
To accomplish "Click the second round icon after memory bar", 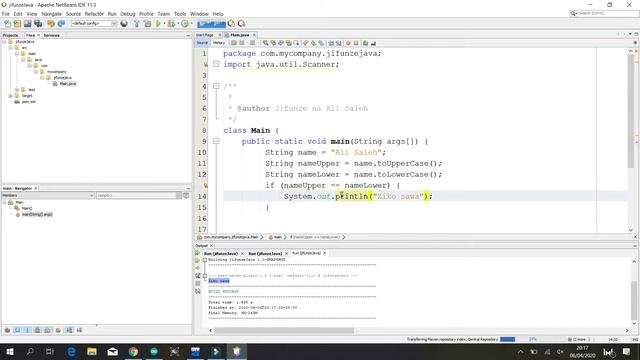I will (242, 24).
